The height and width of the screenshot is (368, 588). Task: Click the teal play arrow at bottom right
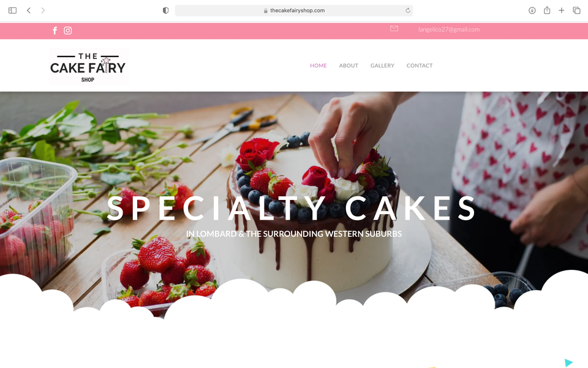point(569,362)
